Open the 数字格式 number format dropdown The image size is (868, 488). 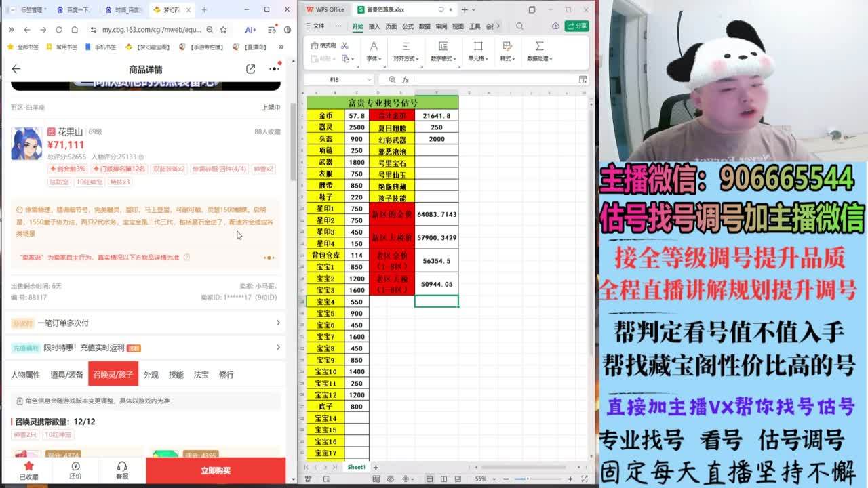[x=443, y=51]
